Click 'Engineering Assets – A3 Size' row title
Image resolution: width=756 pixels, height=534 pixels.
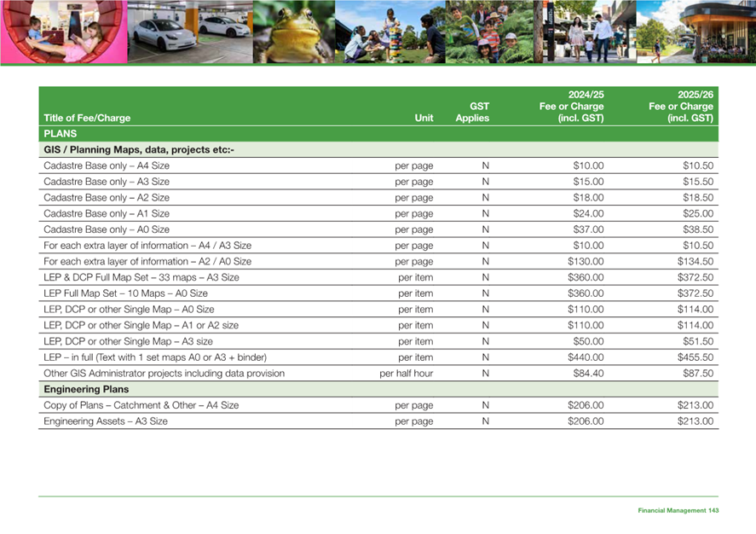point(106,421)
